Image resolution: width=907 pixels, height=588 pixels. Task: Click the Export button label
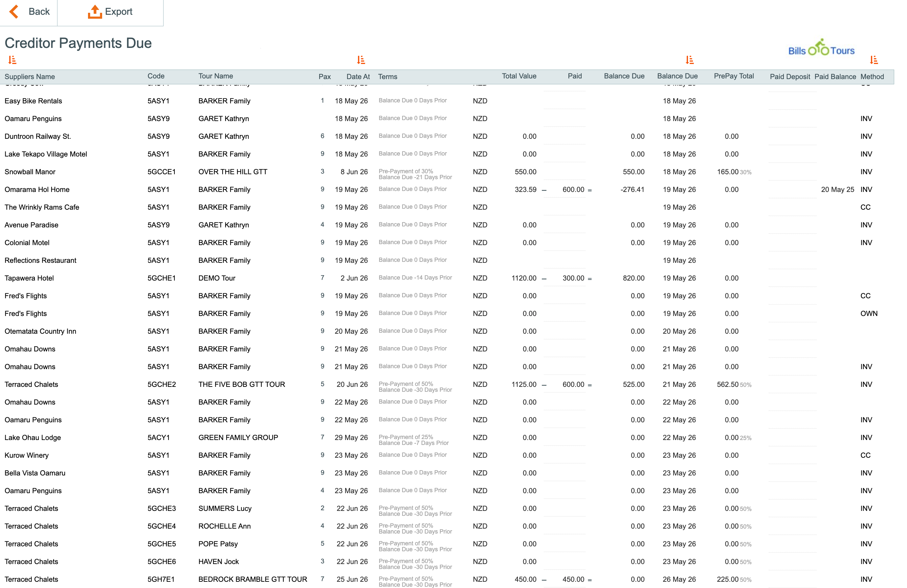tap(119, 12)
